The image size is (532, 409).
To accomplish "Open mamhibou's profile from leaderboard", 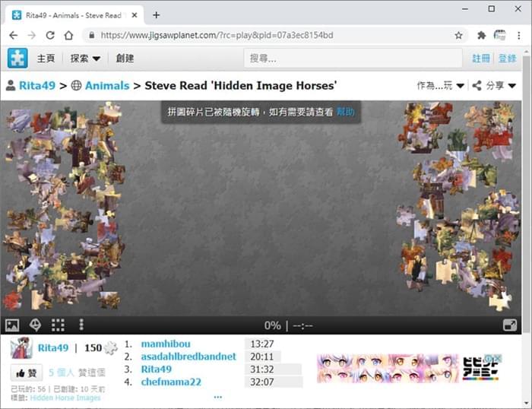I will tap(166, 344).
